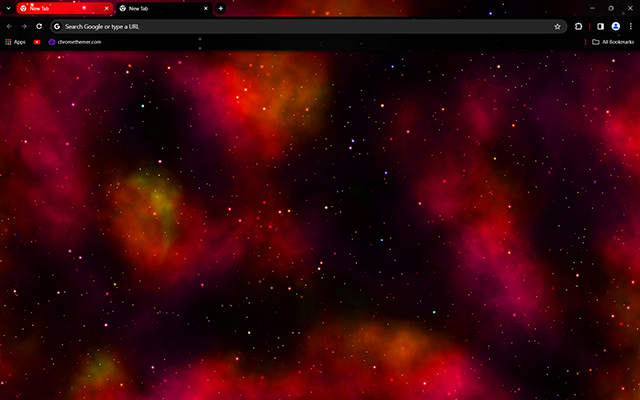Switch to the second New Tab
Viewport: 640px width, 400px height.
click(164, 8)
